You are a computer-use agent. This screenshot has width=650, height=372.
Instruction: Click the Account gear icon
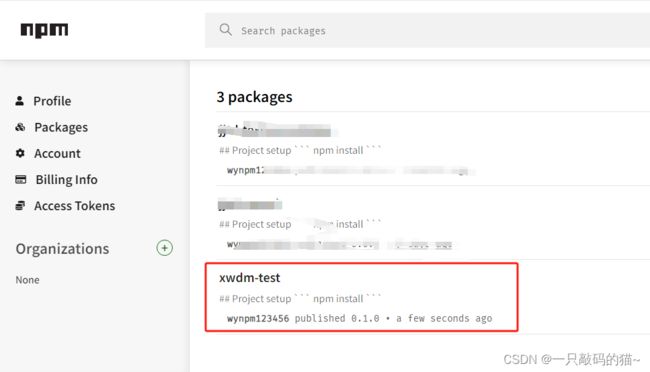click(x=20, y=153)
